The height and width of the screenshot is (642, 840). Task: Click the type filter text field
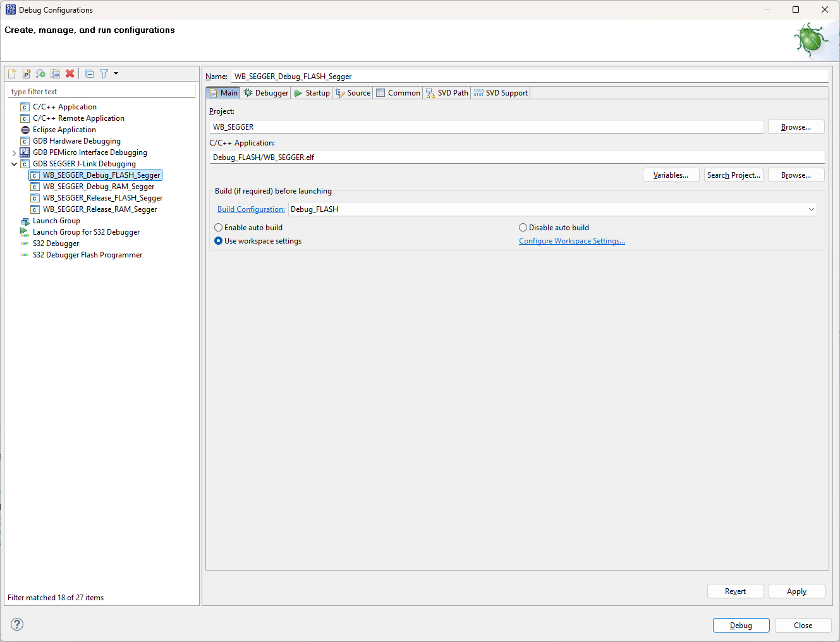102,92
